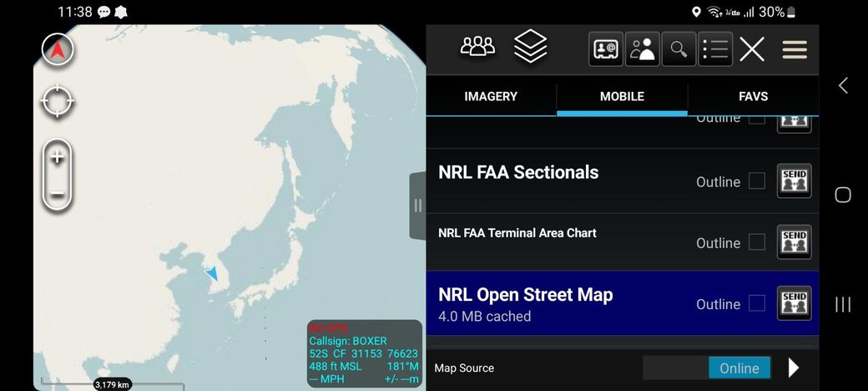Open the map layers stack icon
This screenshot has width=868, height=391.
(530, 48)
